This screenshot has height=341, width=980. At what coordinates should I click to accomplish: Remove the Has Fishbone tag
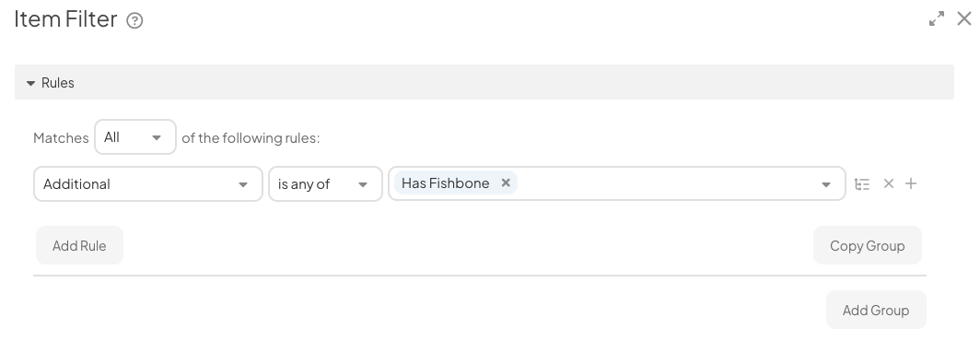click(506, 182)
